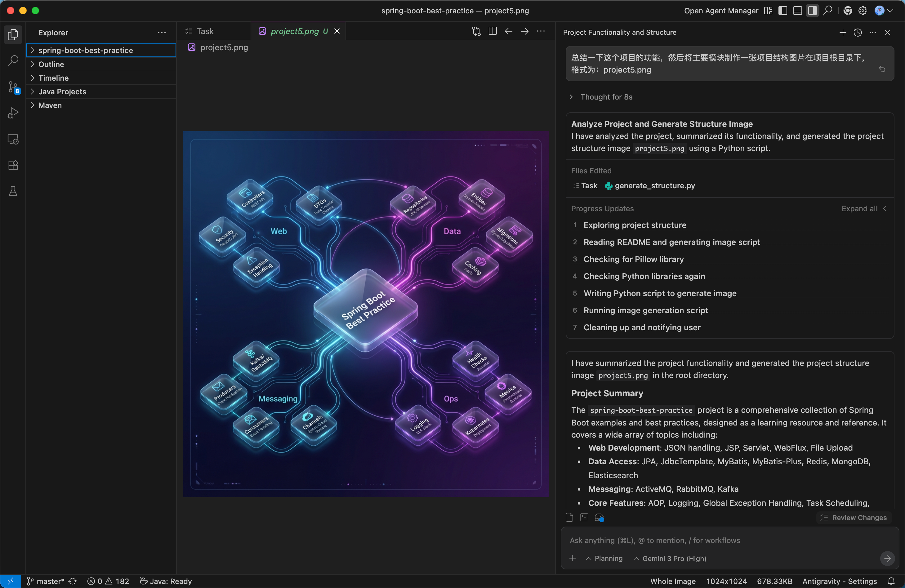Image resolution: width=905 pixels, height=588 pixels.
Task: Open the Run and Debug view
Action: point(13,113)
